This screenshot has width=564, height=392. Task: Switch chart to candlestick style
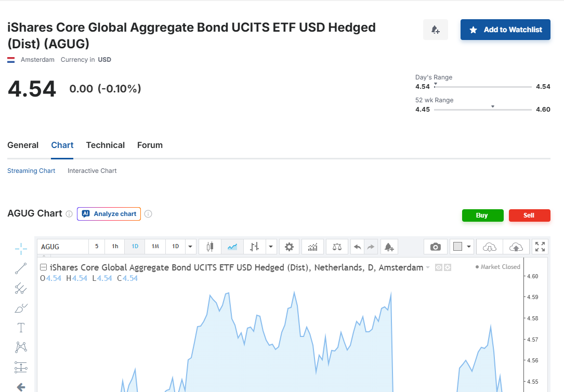[x=210, y=247]
